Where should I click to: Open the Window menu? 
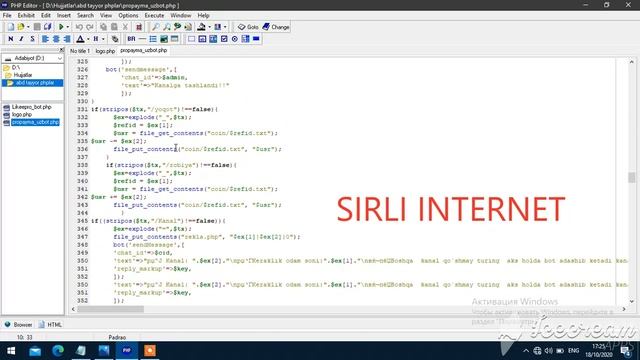tap(180, 16)
